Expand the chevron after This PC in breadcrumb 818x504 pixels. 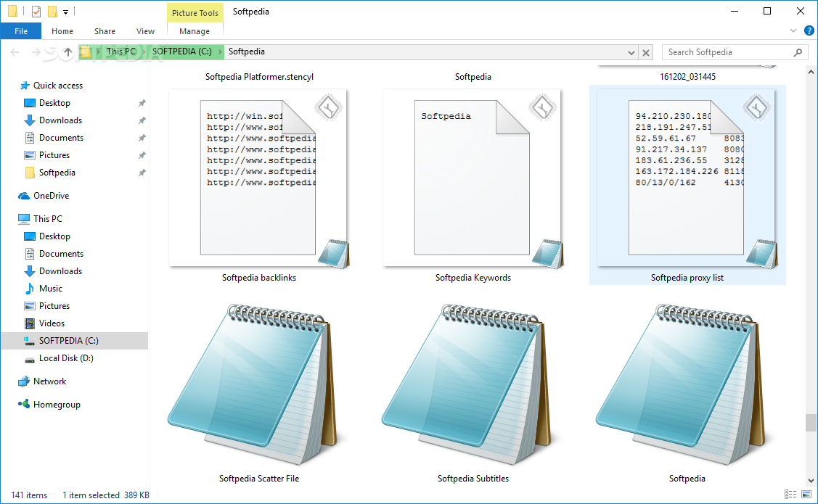(x=144, y=51)
